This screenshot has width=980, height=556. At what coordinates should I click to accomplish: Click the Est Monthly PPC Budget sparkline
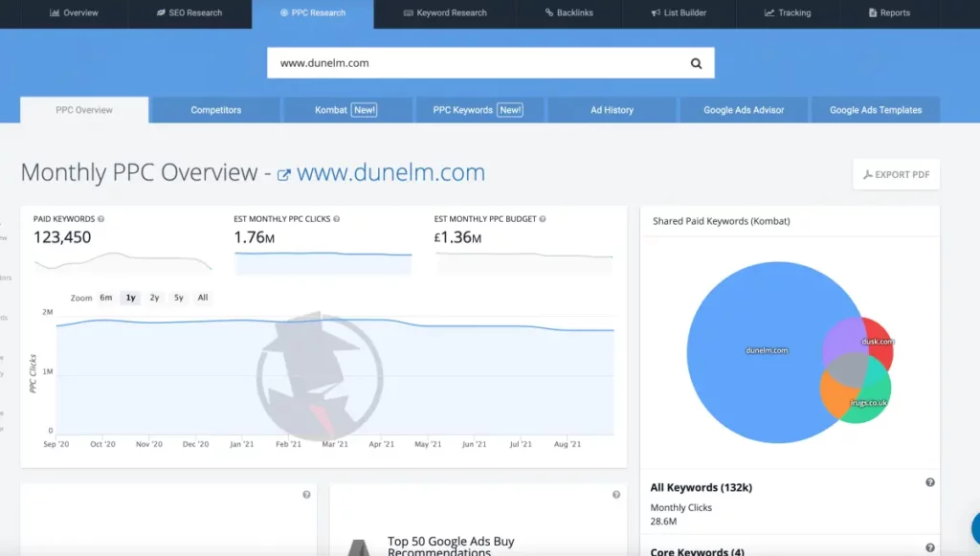click(523, 263)
